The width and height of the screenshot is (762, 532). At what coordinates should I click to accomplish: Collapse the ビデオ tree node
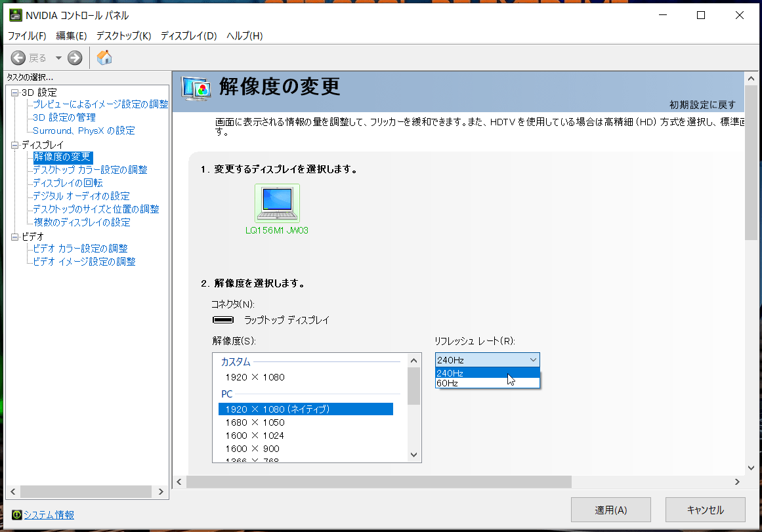14,237
